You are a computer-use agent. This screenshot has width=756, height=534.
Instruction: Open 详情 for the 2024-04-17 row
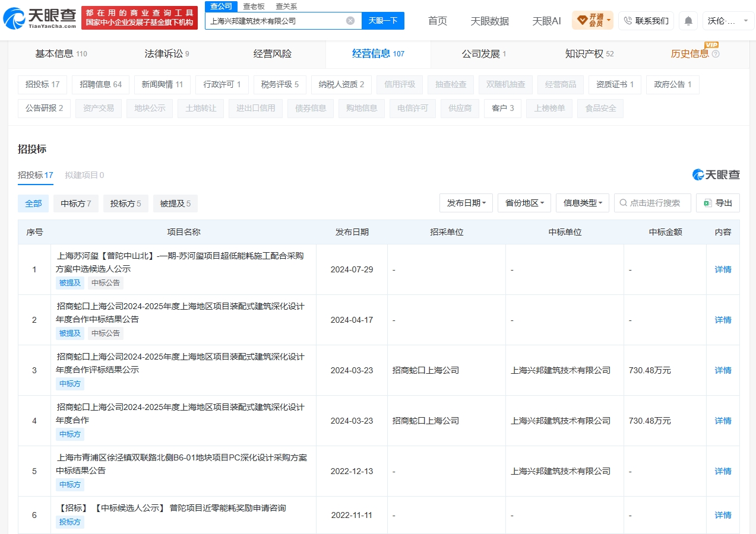(723, 320)
